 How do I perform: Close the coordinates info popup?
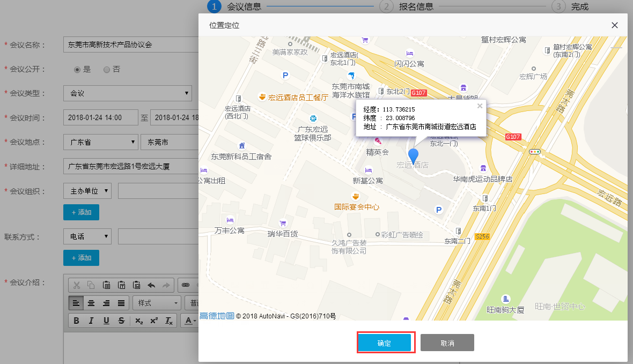(x=480, y=106)
